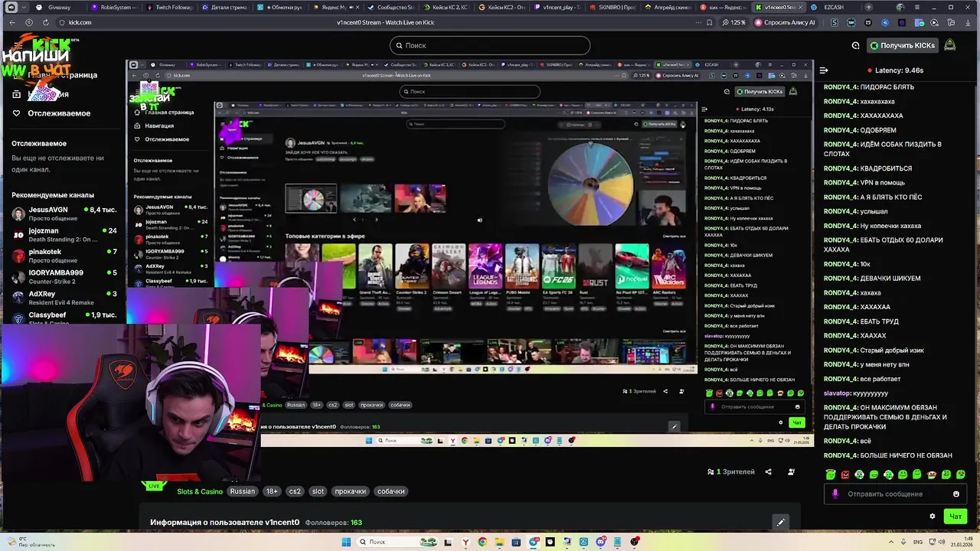Open Kick search magnifier icon beside Получить KICKs
Screen dimensions: 980x551
coord(855,45)
